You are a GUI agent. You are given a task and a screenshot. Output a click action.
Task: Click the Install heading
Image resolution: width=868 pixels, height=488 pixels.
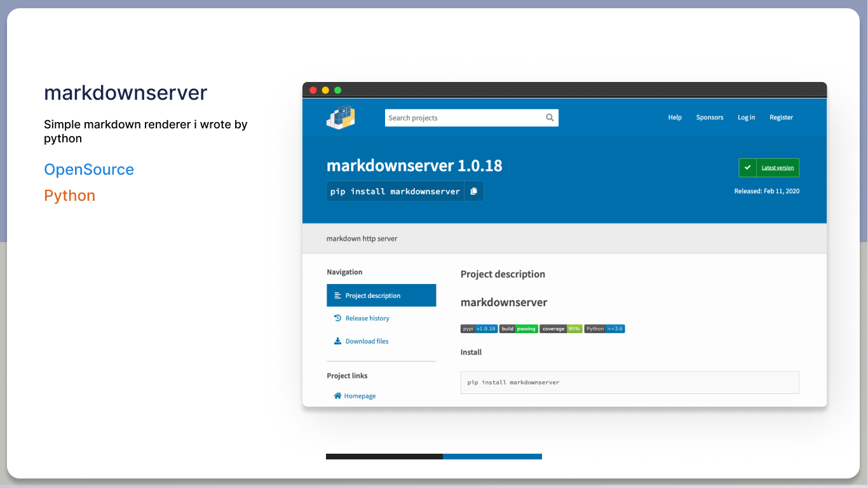coord(471,352)
